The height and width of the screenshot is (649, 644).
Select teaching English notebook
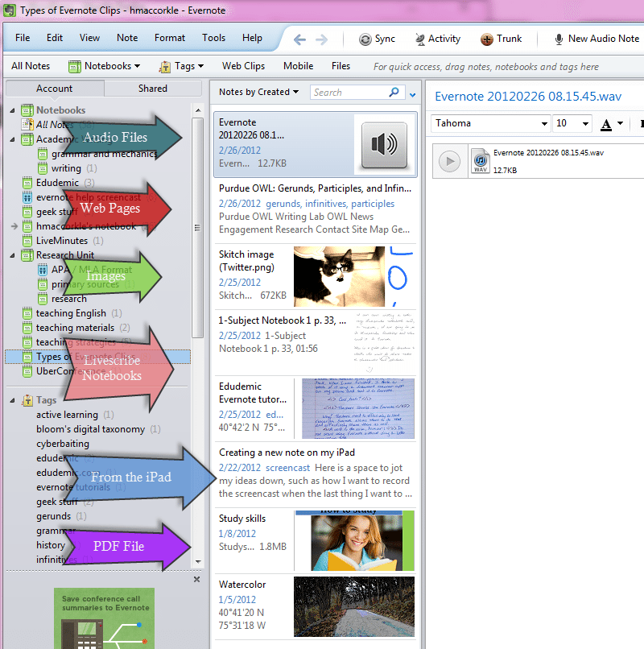(x=71, y=313)
